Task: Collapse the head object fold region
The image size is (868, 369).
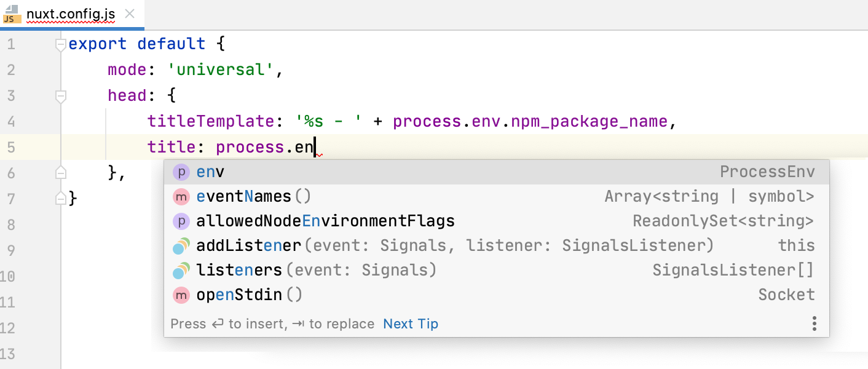Action: tap(60, 95)
